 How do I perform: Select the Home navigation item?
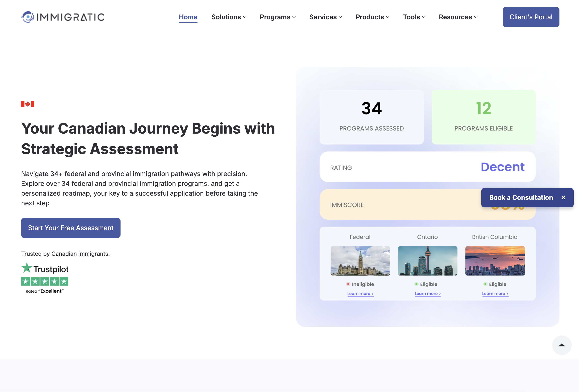[188, 17]
